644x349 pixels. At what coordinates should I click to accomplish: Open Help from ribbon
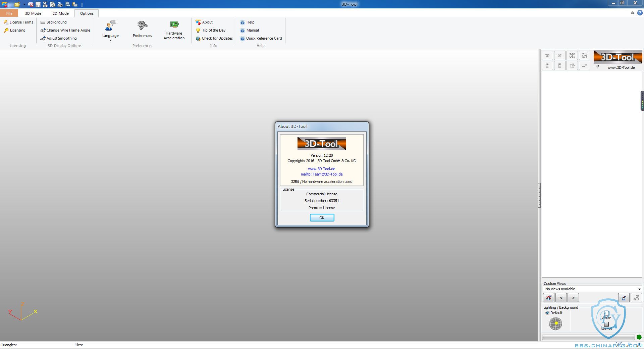click(x=247, y=22)
